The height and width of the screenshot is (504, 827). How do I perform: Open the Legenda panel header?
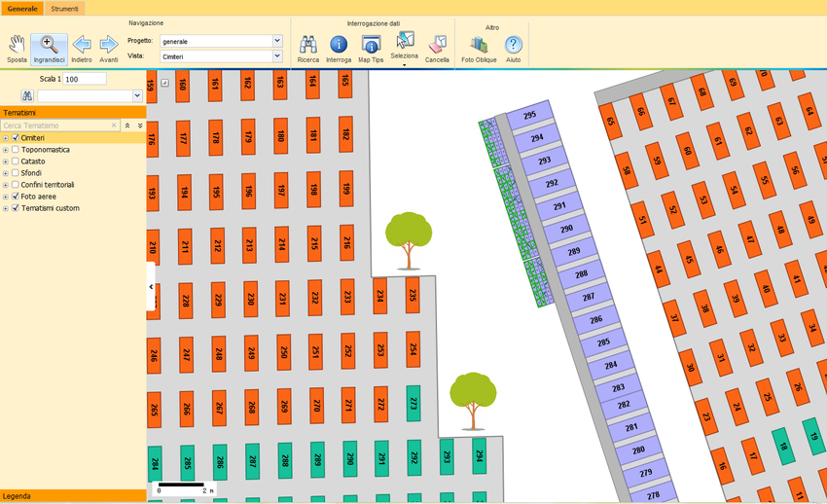[73, 495]
